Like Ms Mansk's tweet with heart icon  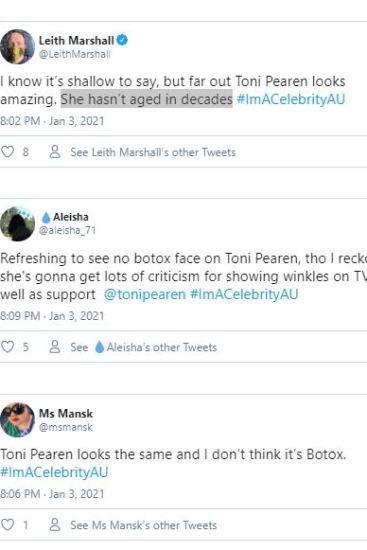point(7,525)
